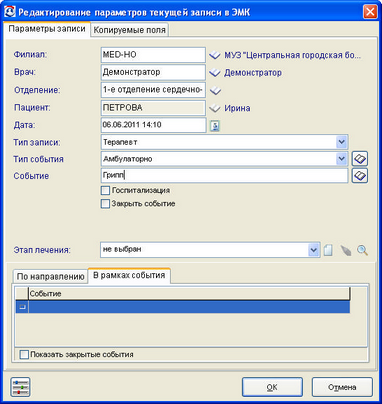The height and width of the screenshot is (404, 382).
Task: Click the magnifier icon next to Этап лечения
Action: pos(362,250)
